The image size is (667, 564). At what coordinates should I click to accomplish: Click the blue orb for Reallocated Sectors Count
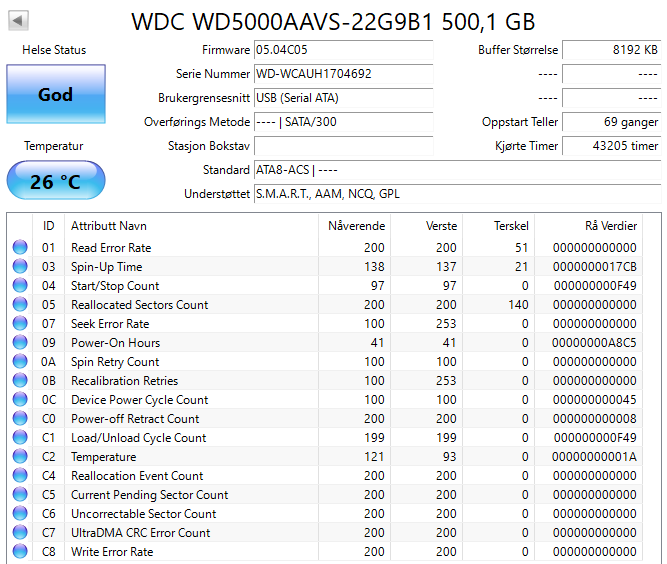point(19,305)
